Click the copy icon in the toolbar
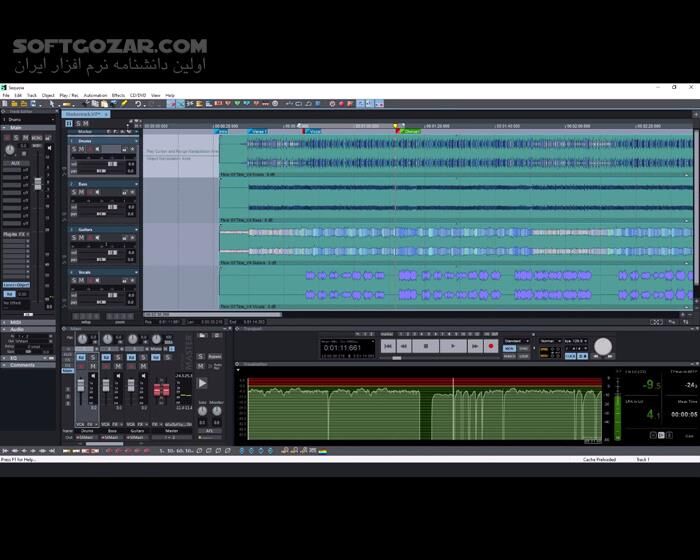The width and height of the screenshot is (700, 560). point(95,104)
